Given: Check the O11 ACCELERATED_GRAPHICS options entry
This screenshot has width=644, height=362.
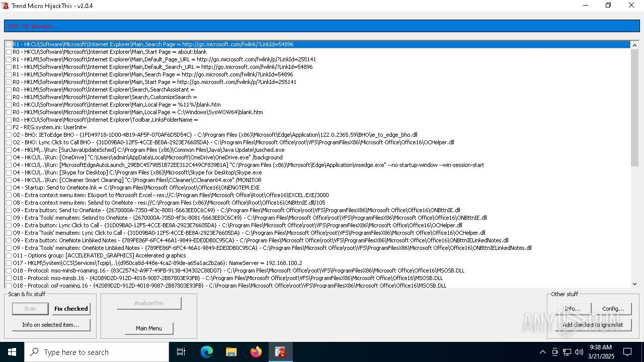Looking at the screenshot, I should (9, 255).
